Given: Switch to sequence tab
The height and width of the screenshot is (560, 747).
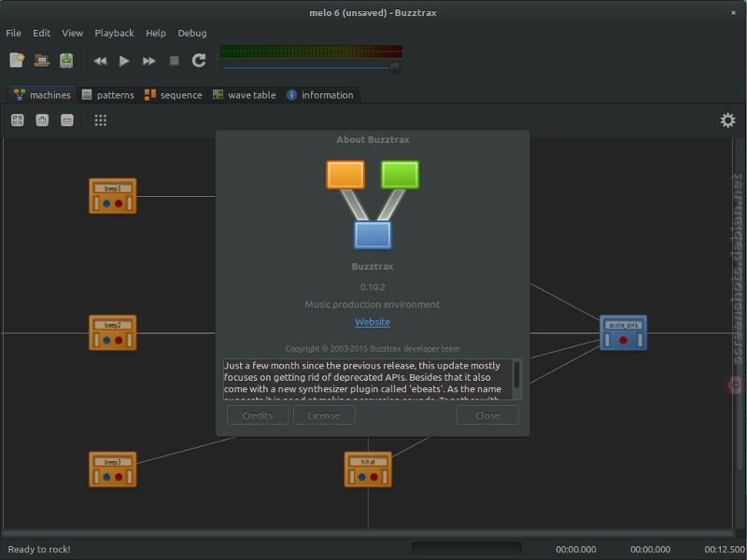Looking at the screenshot, I should click(x=174, y=95).
